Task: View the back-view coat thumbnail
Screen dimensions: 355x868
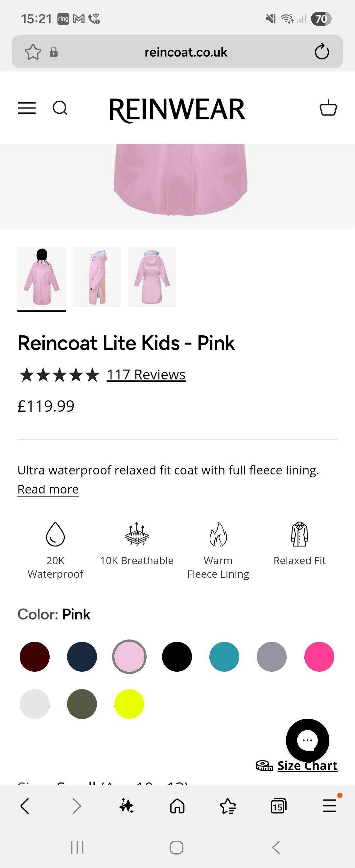Action: click(x=152, y=277)
